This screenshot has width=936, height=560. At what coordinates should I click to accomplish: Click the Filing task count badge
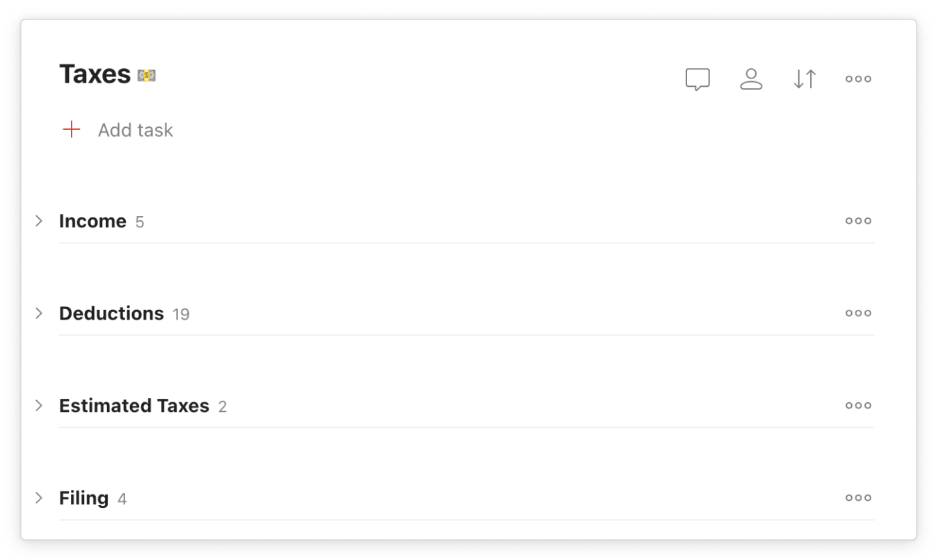[x=122, y=498]
